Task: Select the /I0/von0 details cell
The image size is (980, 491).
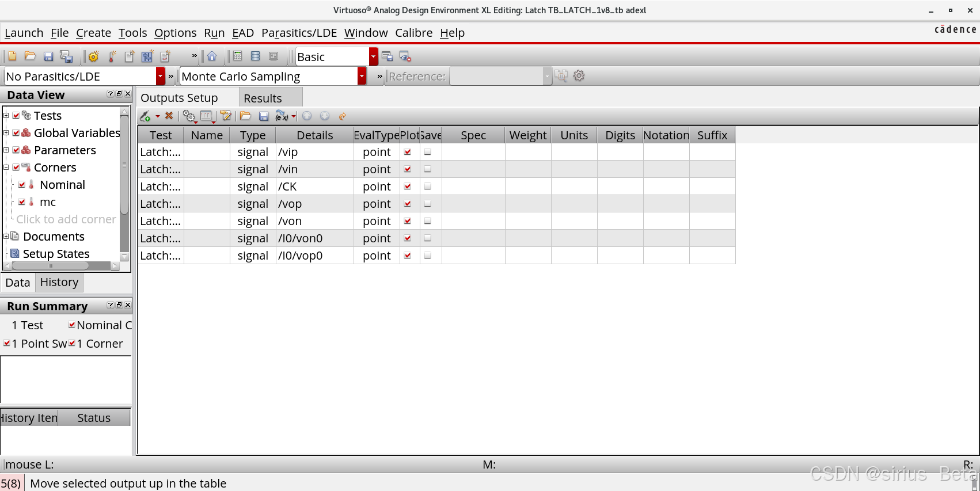Action: click(x=315, y=238)
